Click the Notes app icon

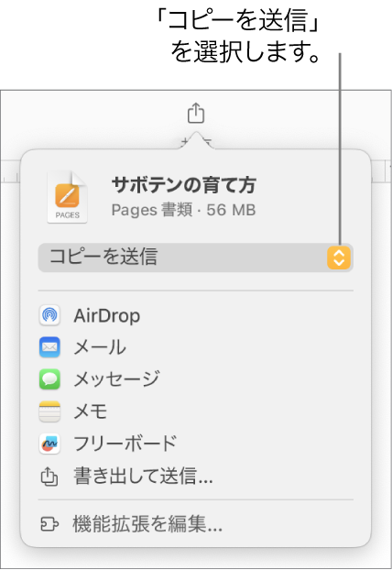click(49, 411)
